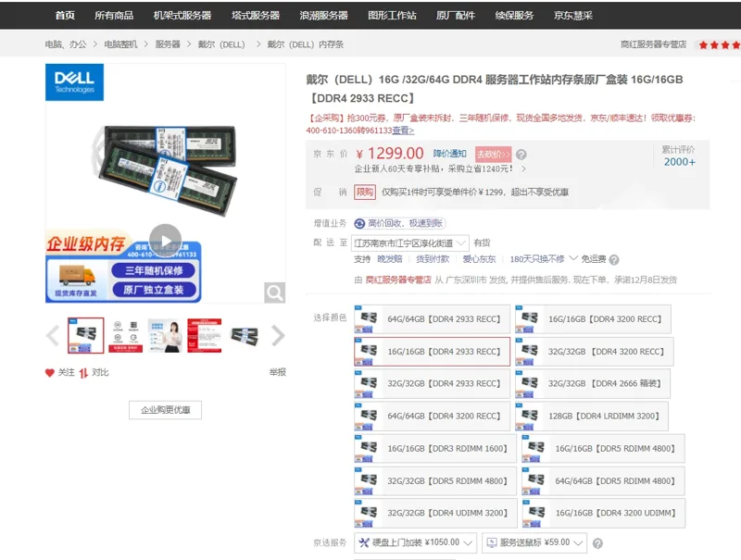Choose 64G/64GB DDR5 RDIMM 4800 option
741x560 pixels.
604,480
